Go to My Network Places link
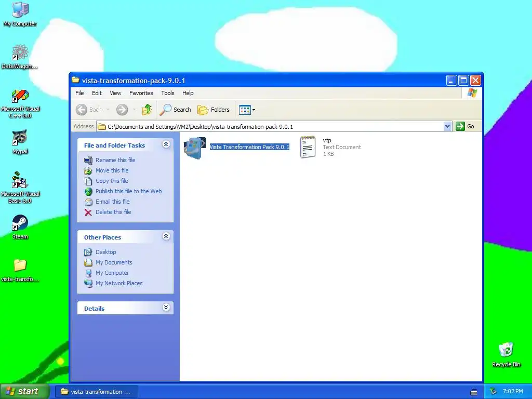The height and width of the screenshot is (399, 532). click(119, 283)
